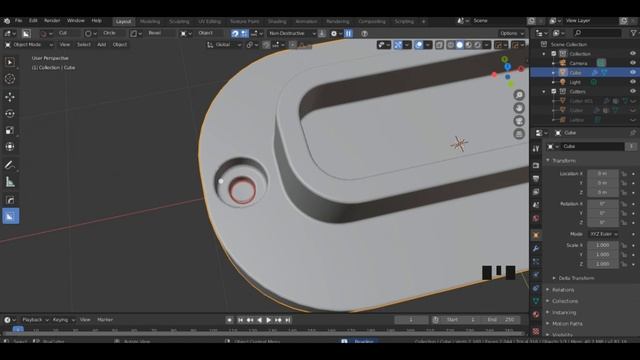Expand the Relations panel
Image resolution: width=640 pixels, height=360 pixels.
pos(562,290)
